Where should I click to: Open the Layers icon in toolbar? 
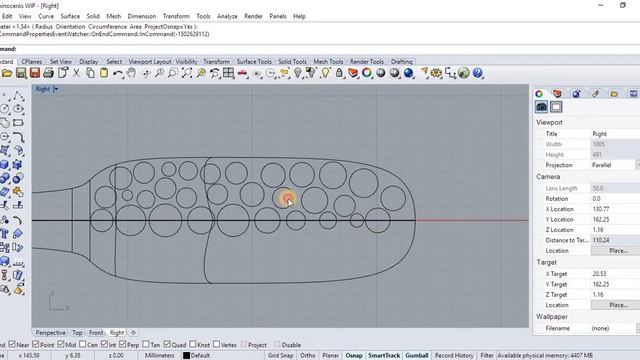pos(353,73)
